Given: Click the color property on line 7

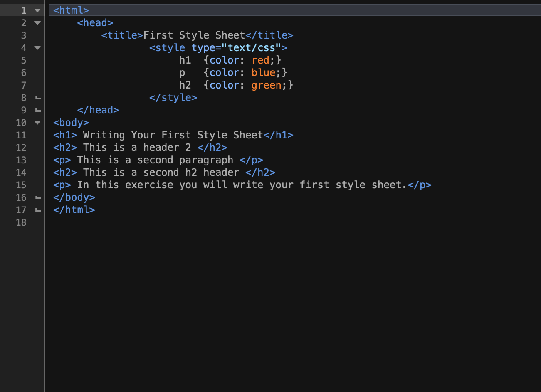Looking at the screenshot, I should [225, 85].
